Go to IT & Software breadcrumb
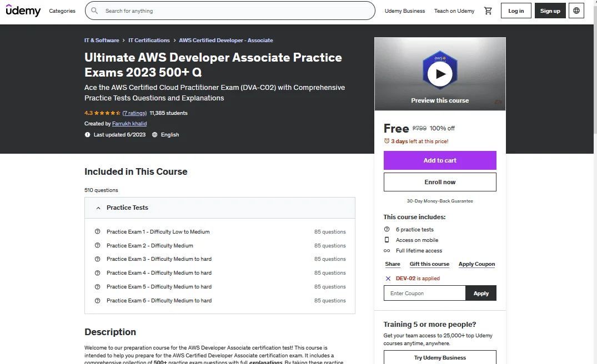The image size is (597, 364). point(102,41)
